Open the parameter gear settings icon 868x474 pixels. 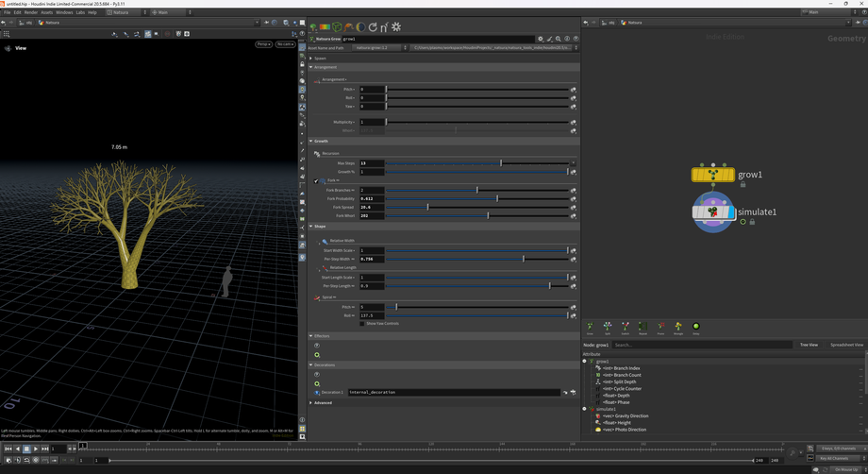pos(541,39)
